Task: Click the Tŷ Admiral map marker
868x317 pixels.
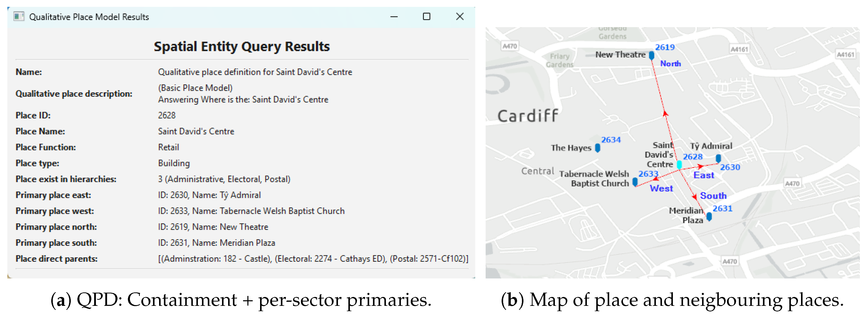Action: [x=718, y=158]
